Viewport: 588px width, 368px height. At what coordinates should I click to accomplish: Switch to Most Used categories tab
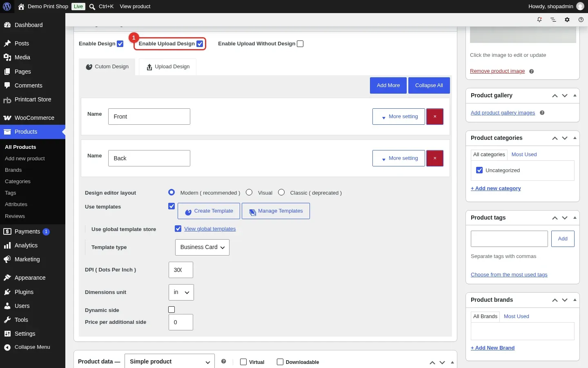point(524,155)
